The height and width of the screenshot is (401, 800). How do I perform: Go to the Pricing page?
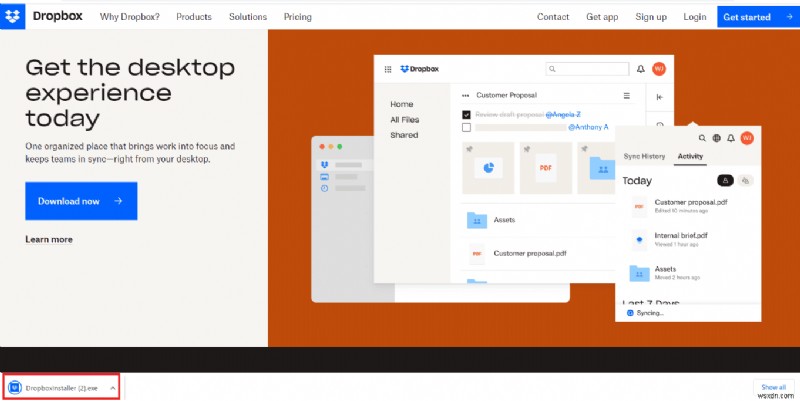(297, 17)
